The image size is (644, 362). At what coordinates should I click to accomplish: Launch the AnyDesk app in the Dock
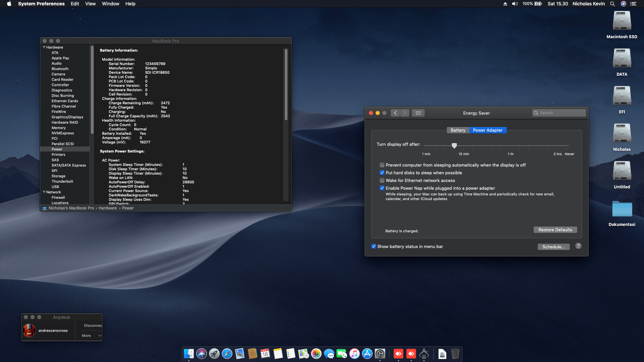(398, 354)
